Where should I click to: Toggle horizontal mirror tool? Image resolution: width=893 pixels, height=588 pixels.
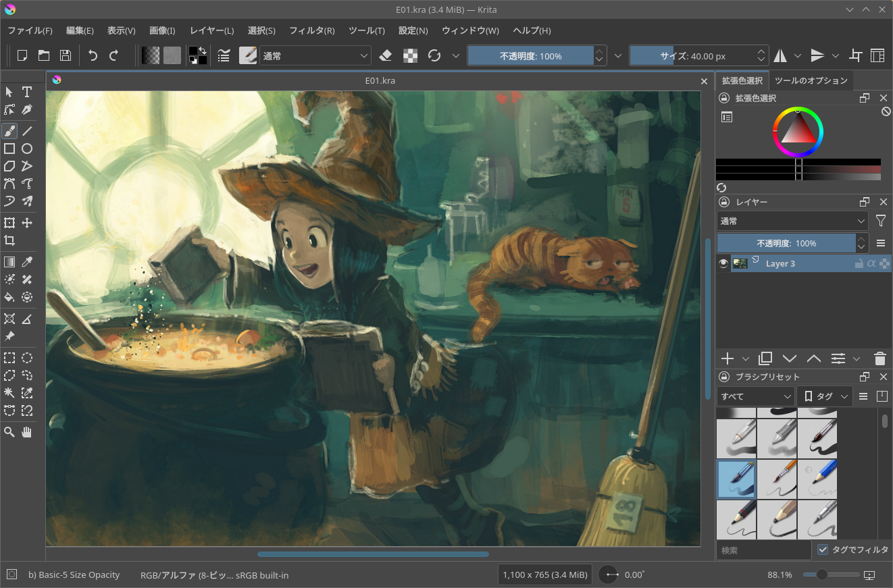pos(780,55)
